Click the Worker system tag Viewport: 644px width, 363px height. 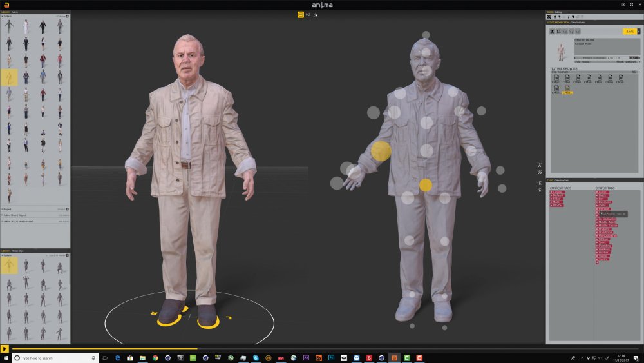603,252
